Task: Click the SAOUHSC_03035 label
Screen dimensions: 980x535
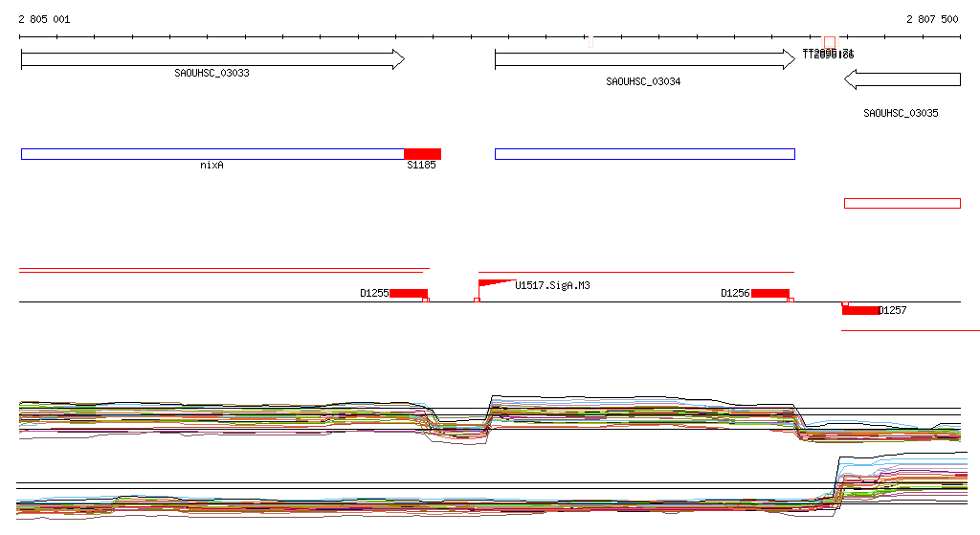Action: 901,113
